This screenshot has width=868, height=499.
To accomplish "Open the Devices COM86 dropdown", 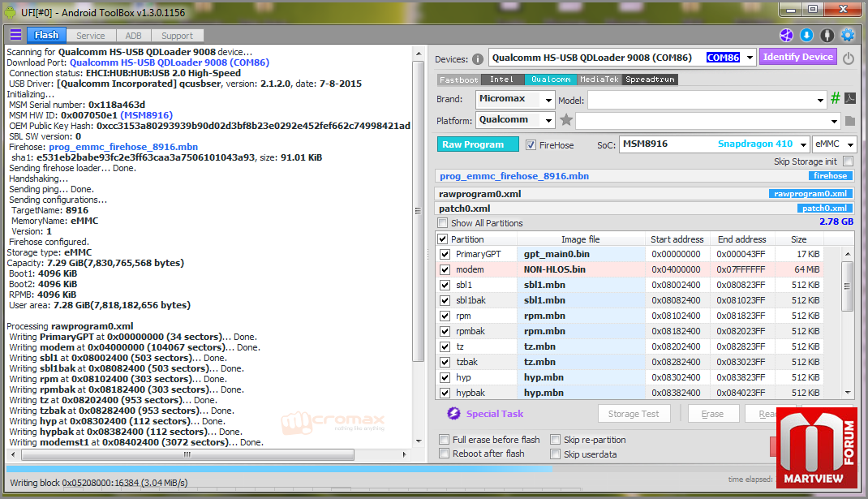I will [750, 58].
